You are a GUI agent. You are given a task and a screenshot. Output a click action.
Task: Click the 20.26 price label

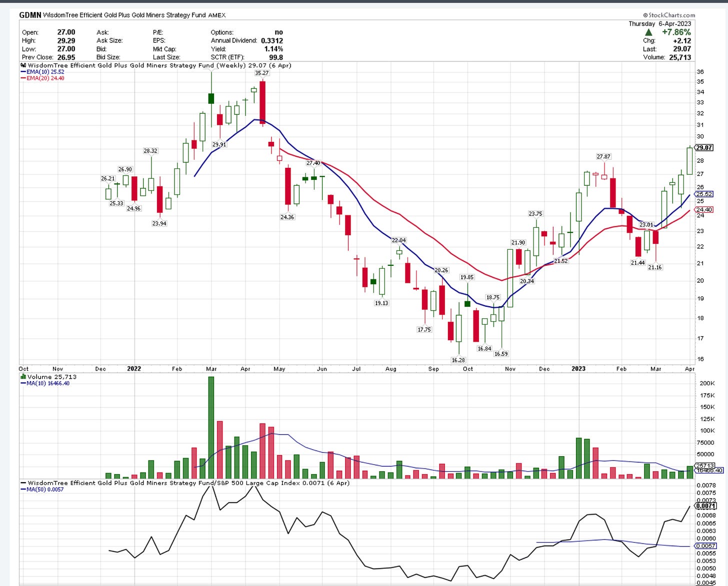tap(441, 270)
